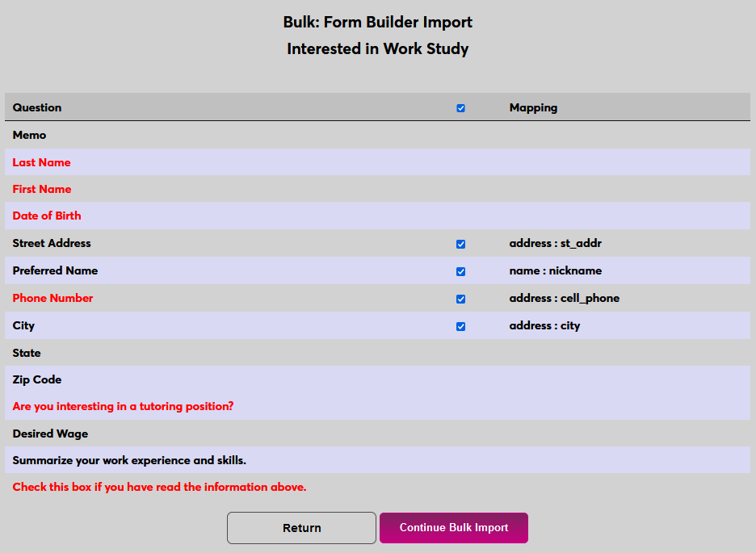Select the work experience summary question
The height and width of the screenshot is (553, 756).
tap(132, 460)
